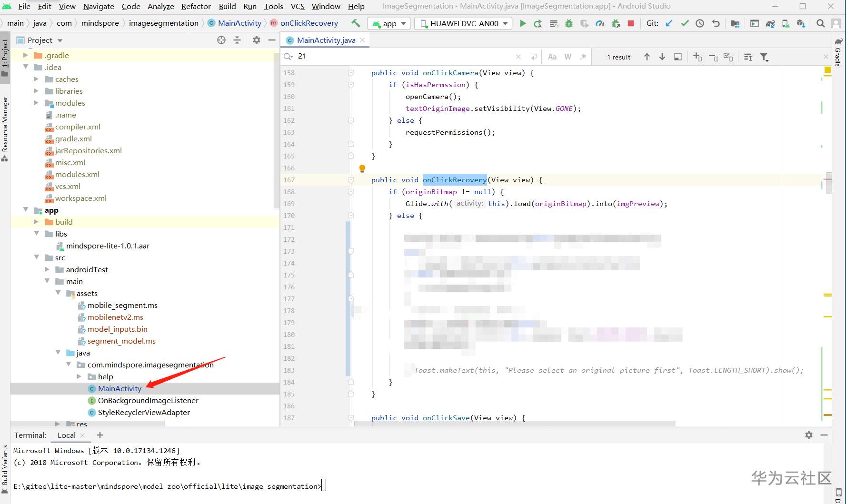
Task: Attach debugger to Android process icon
Action: [x=616, y=23]
